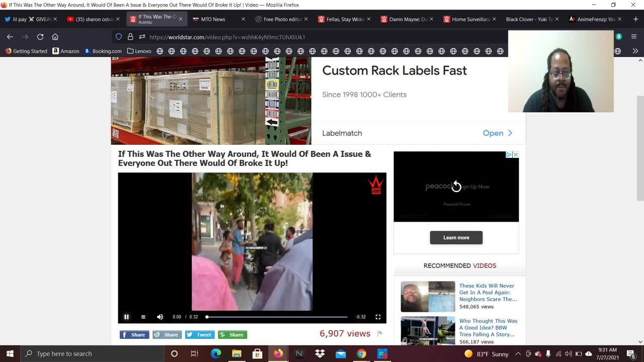The image size is (644, 362).
Task: Open the AdChoices info icon on Peacock ad
Action: coord(509,155)
